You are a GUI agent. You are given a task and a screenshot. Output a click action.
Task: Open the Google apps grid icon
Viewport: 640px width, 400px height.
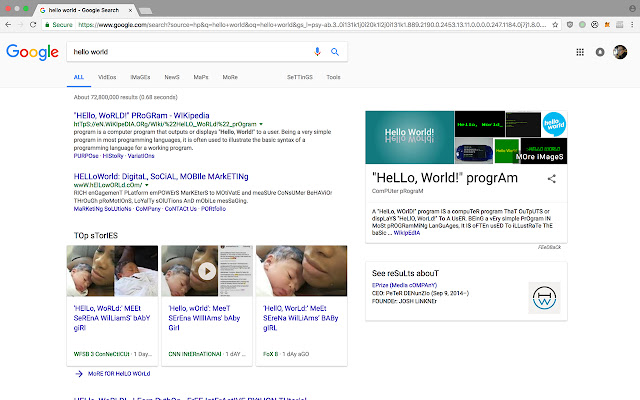(x=580, y=52)
